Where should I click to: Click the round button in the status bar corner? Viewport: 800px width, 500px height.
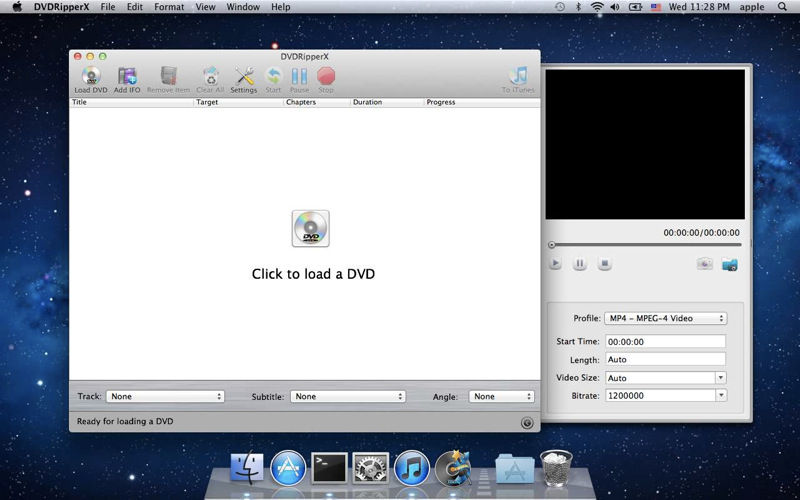click(528, 422)
